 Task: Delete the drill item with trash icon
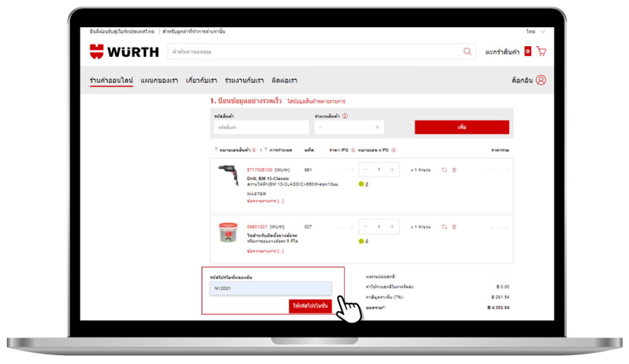[454, 170]
